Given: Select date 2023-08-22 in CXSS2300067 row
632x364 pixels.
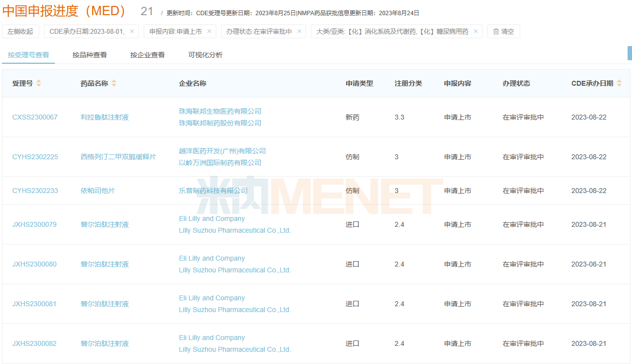Looking at the screenshot, I should pyautogui.click(x=589, y=117).
